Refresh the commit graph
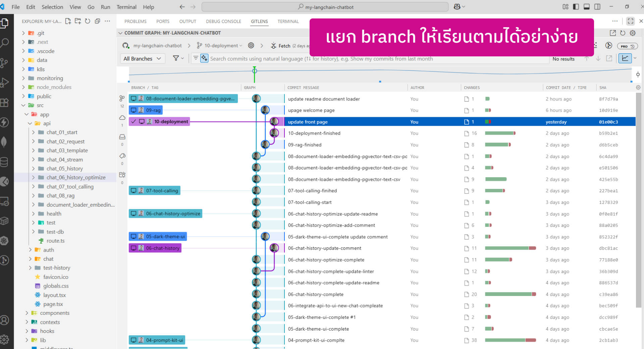The height and width of the screenshot is (349, 644). [623, 33]
